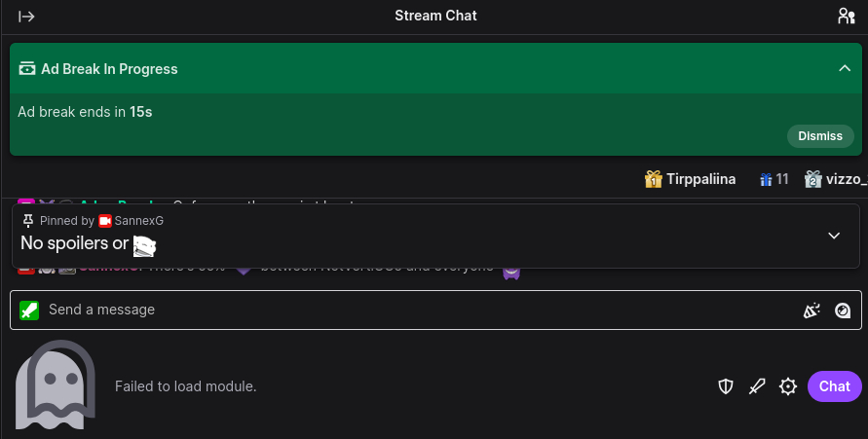Click the party popper celebration icon
Viewport: 868px width, 439px height.
click(x=811, y=311)
